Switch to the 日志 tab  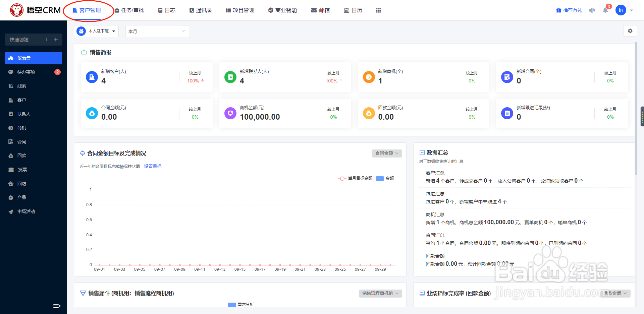(167, 10)
